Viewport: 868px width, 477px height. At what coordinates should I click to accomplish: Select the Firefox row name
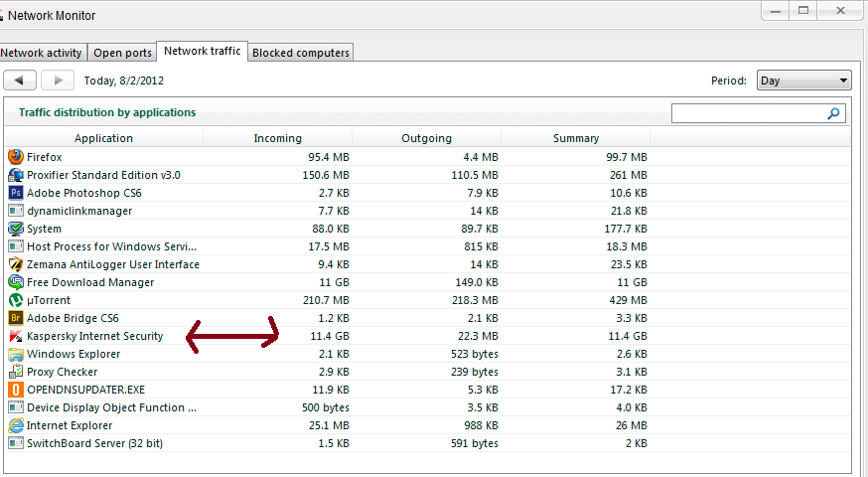45,157
